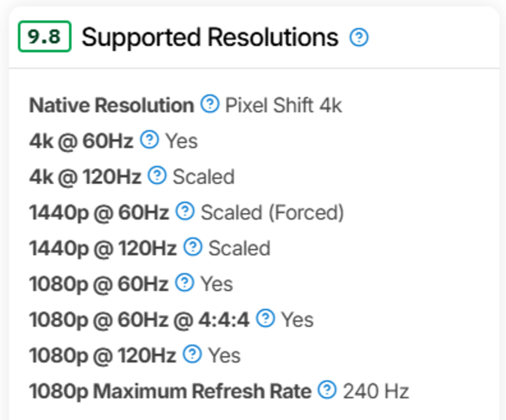Open Native Resolution help tooltip icon
506x420 pixels.
210,104
